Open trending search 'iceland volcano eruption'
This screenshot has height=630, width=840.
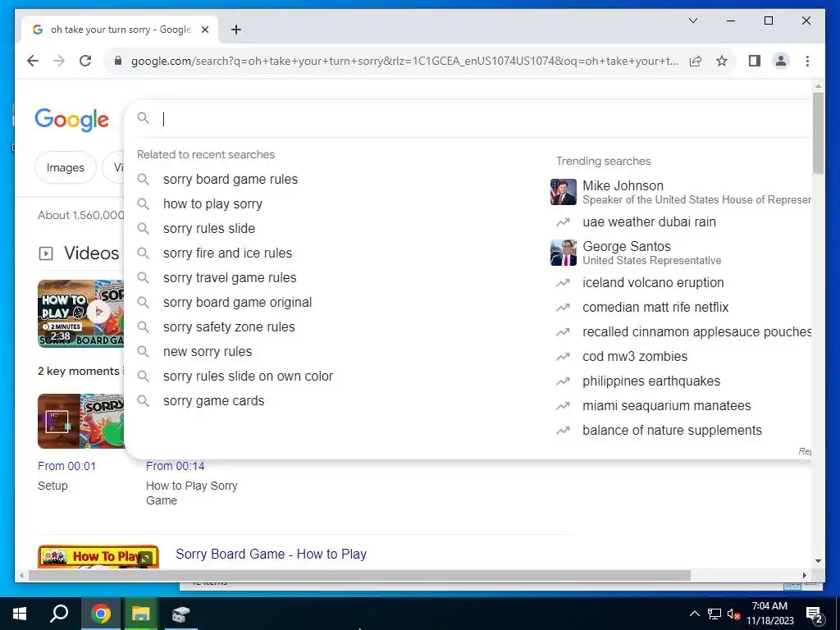tap(653, 283)
